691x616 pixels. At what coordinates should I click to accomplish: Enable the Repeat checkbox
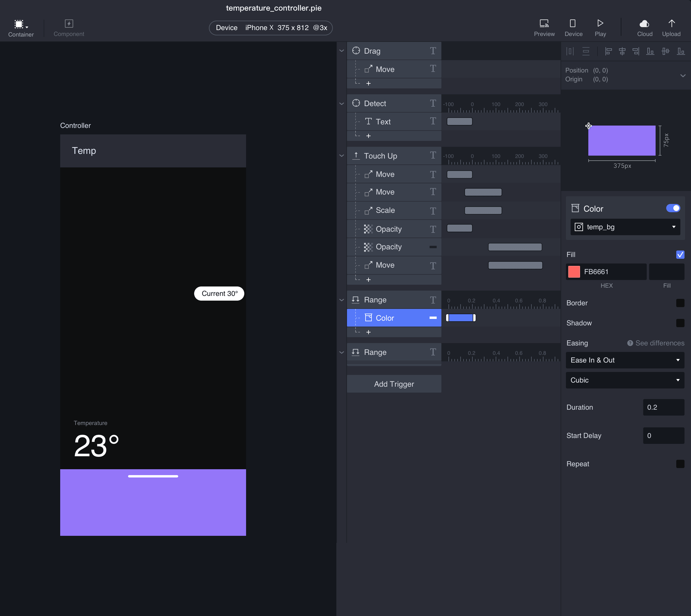680,464
